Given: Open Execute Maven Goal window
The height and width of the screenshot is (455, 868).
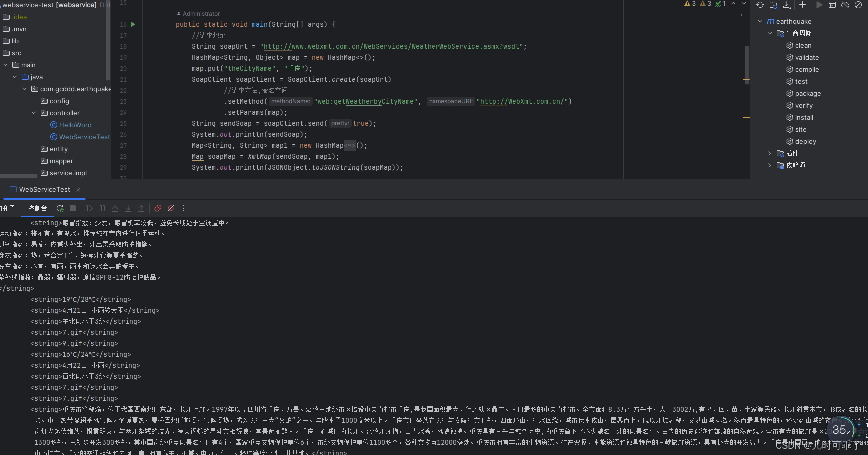Looking at the screenshot, I should pos(832,5).
